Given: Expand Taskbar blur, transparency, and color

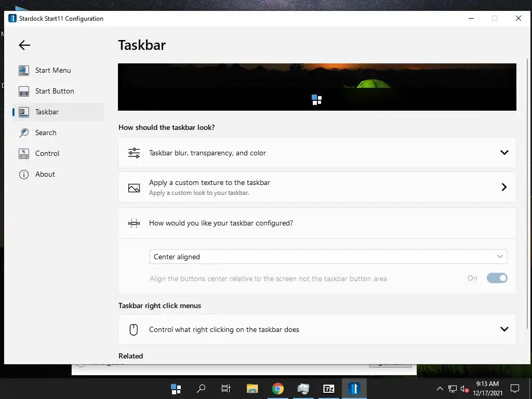Looking at the screenshot, I should tap(317, 153).
